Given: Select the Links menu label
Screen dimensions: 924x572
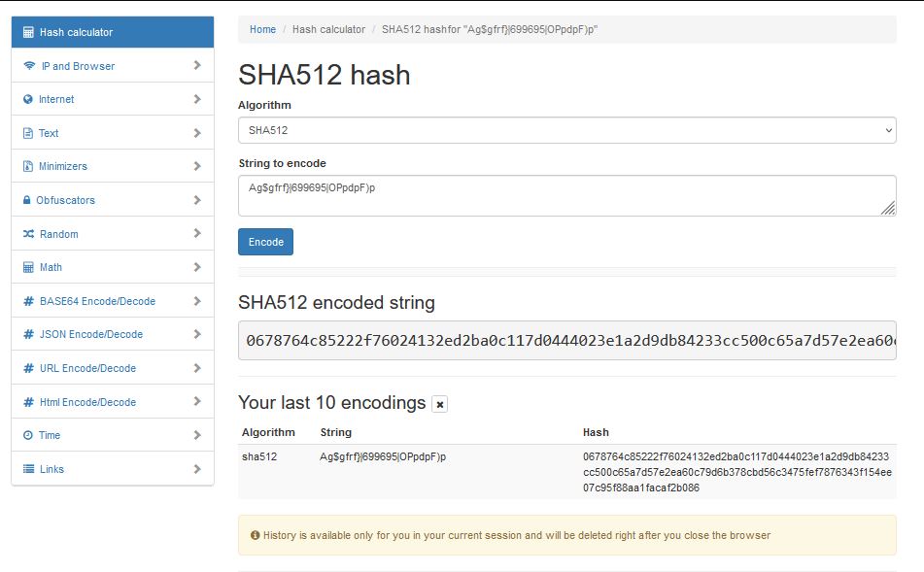Looking at the screenshot, I should coord(51,469).
